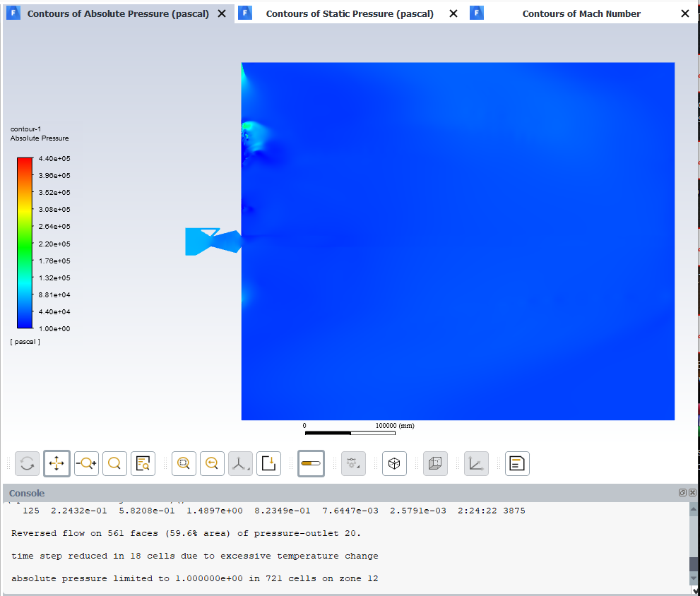Viewport: 700px width, 596px height.
Task: Click the previous view (magnifier with arrow) icon
Action: click(x=212, y=463)
